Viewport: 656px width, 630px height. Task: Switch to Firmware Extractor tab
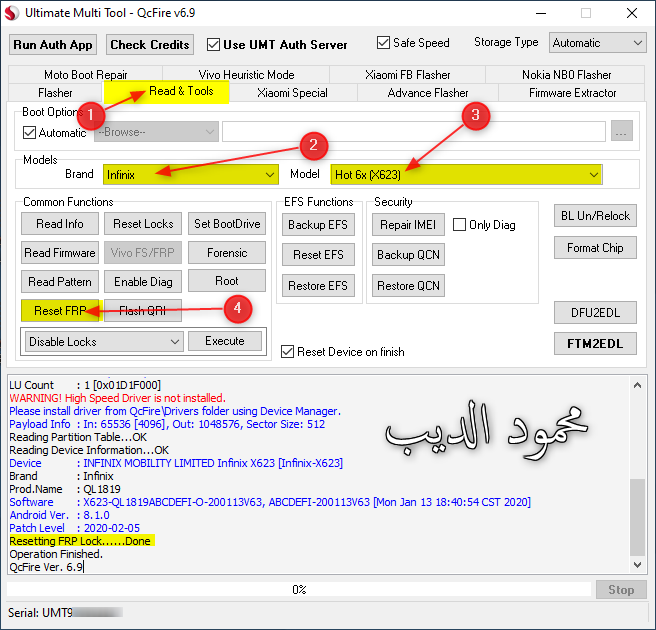pos(572,92)
